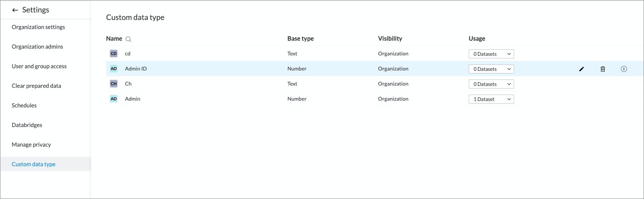Viewport: 644px width, 199px height.
Task: Open Admin ID usage datasets dropdown
Action: click(491, 69)
